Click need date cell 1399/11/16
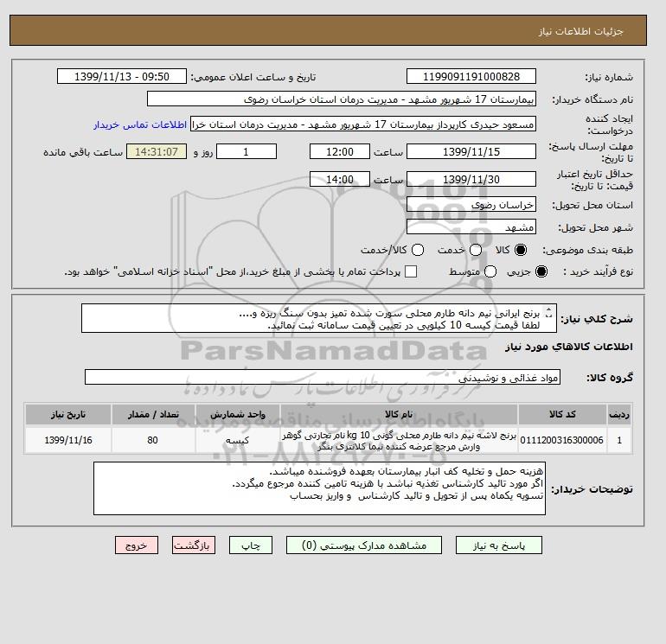This screenshot has width=666, height=644. [68, 440]
